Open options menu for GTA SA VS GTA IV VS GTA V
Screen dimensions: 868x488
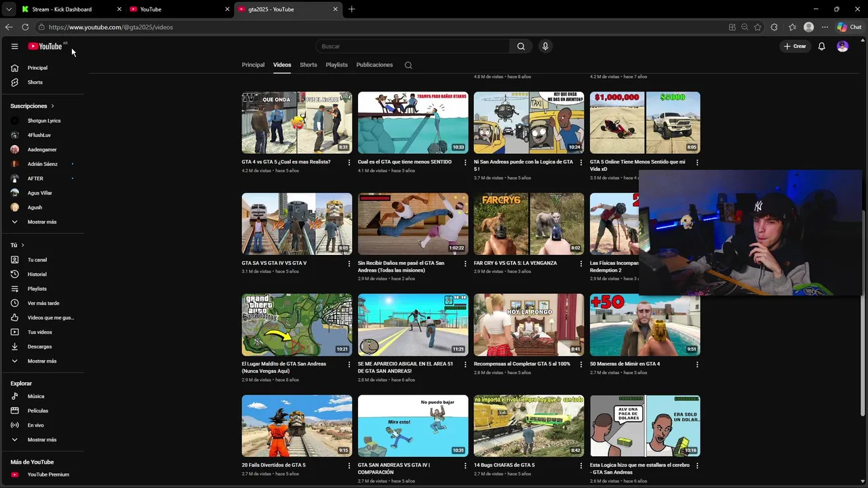[349, 264]
